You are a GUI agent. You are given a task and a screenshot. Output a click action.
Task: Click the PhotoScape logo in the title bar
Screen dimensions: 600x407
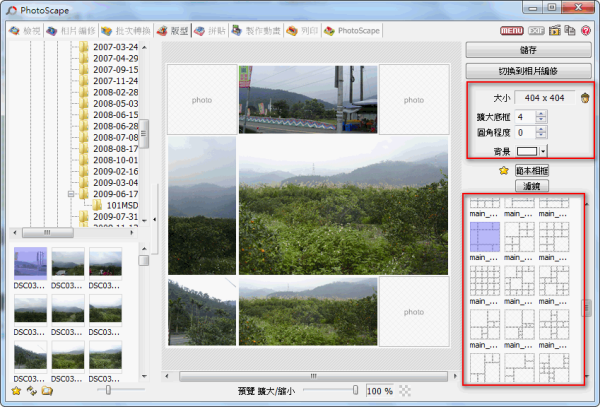coord(11,10)
